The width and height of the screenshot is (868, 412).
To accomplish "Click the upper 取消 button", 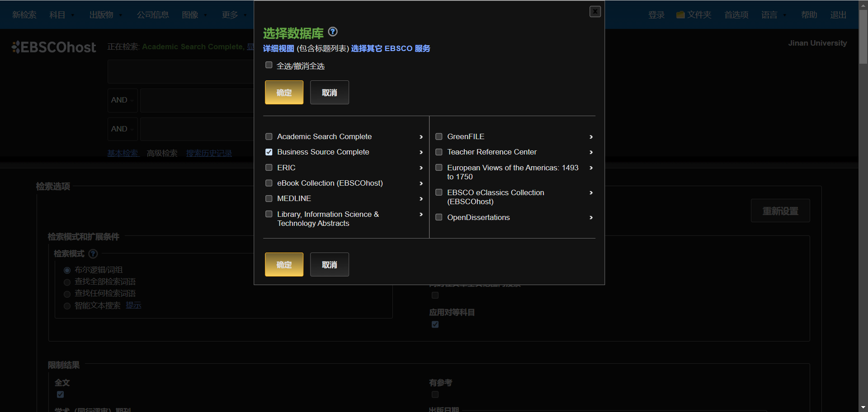I will [x=330, y=93].
